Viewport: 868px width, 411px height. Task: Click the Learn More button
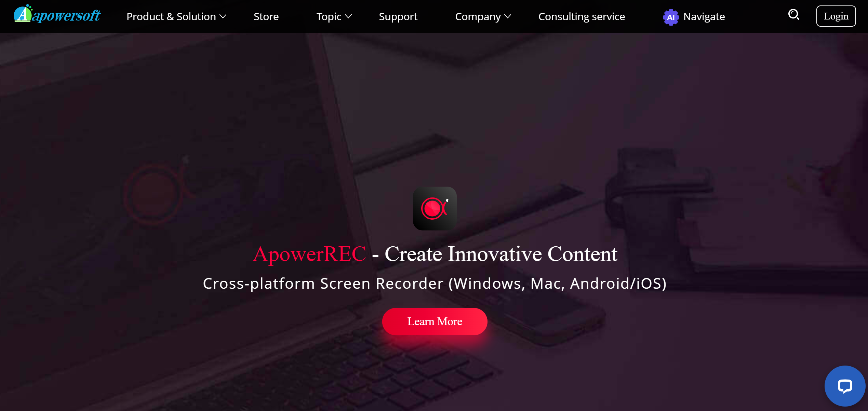tap(435, 321)
